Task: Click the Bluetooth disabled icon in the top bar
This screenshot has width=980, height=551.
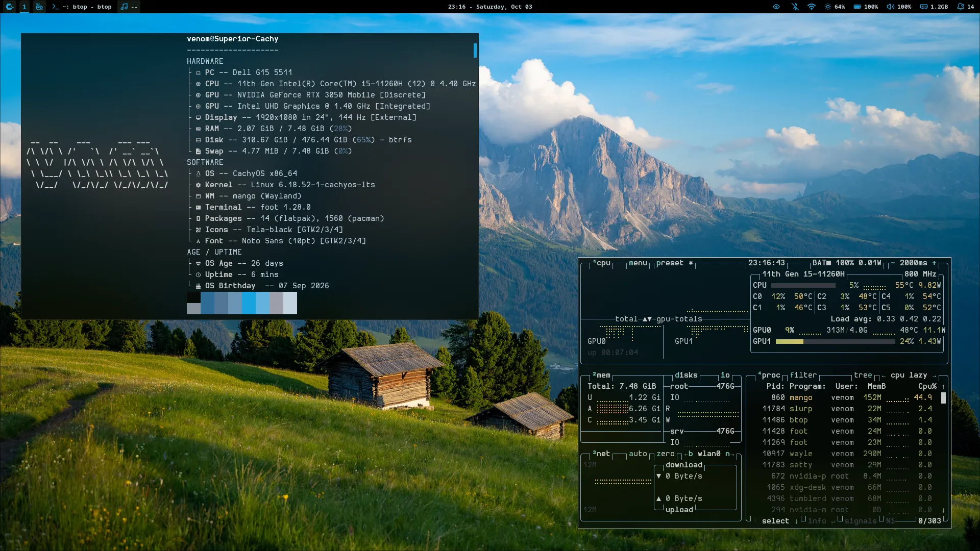Action: coord(795,7)
